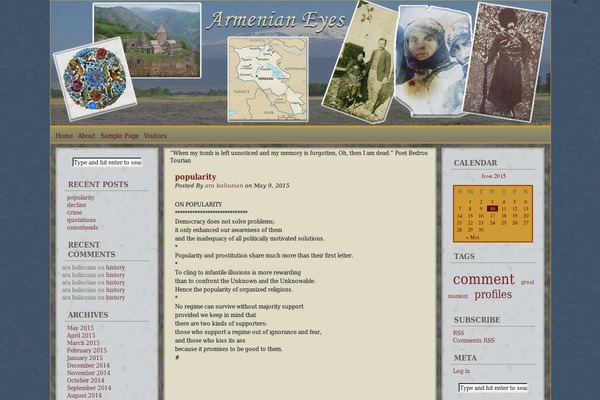Open recent post 'crime'

(74, 212)
